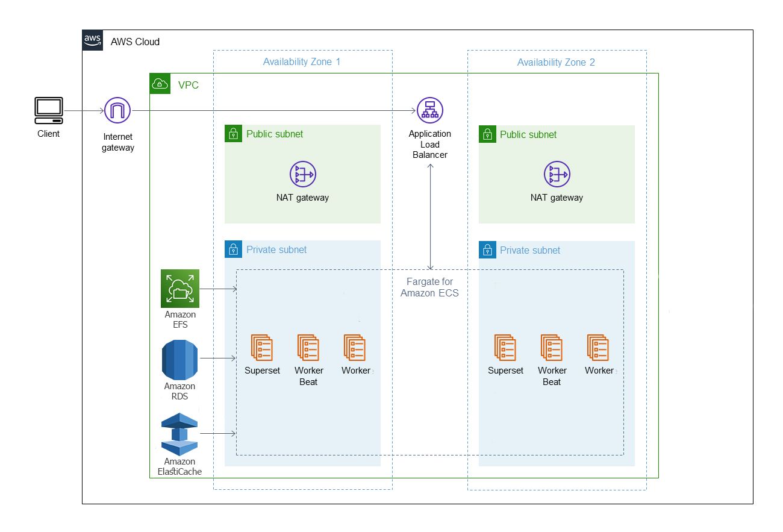This screenshot has height=532, width=783.
Task: Click 'Private subnet' text in Zone 2
Action: (x=530, y=250)
